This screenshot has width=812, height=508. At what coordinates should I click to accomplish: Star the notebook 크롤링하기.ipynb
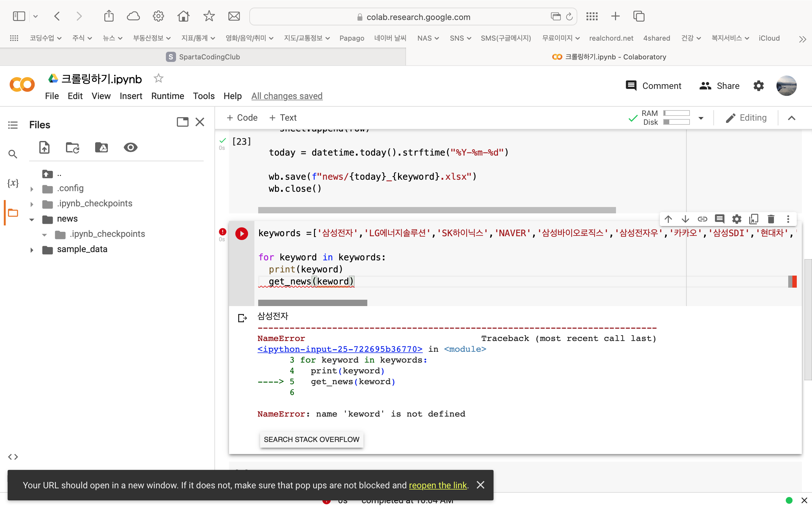click(x=158, y=78)
